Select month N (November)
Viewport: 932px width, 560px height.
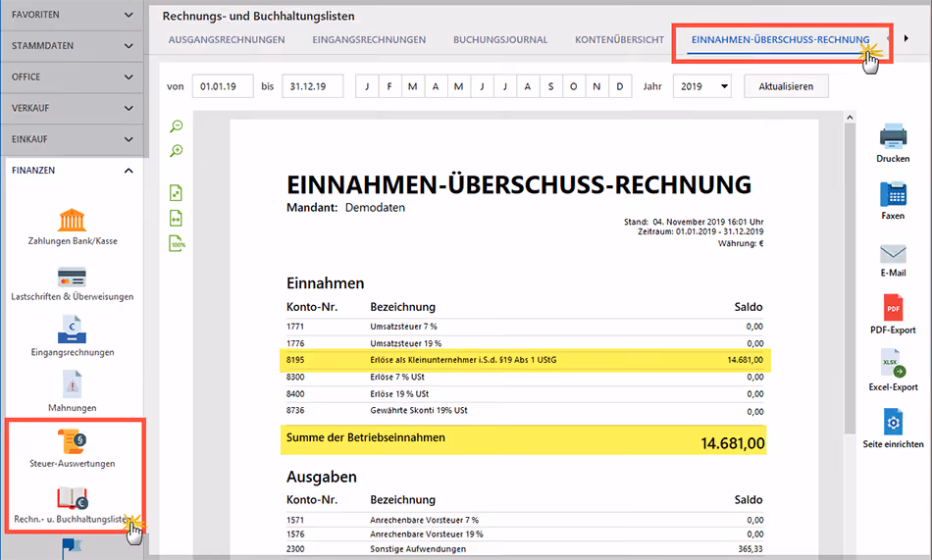click(596, 86)
